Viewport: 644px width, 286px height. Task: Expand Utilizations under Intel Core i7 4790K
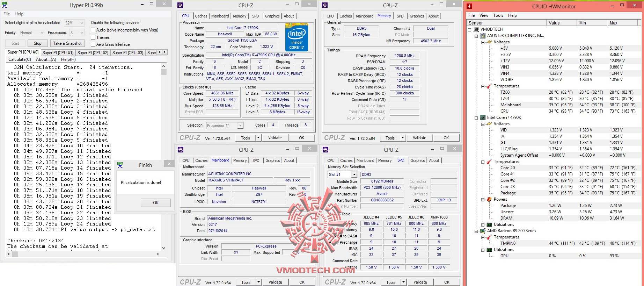[483, 225]
